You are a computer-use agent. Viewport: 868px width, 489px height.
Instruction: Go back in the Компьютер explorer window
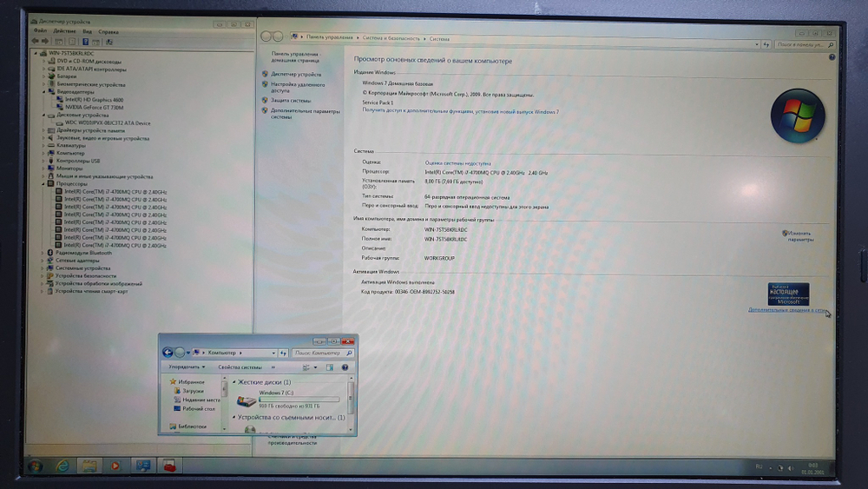pyautogui.click(x=168, y=353)
